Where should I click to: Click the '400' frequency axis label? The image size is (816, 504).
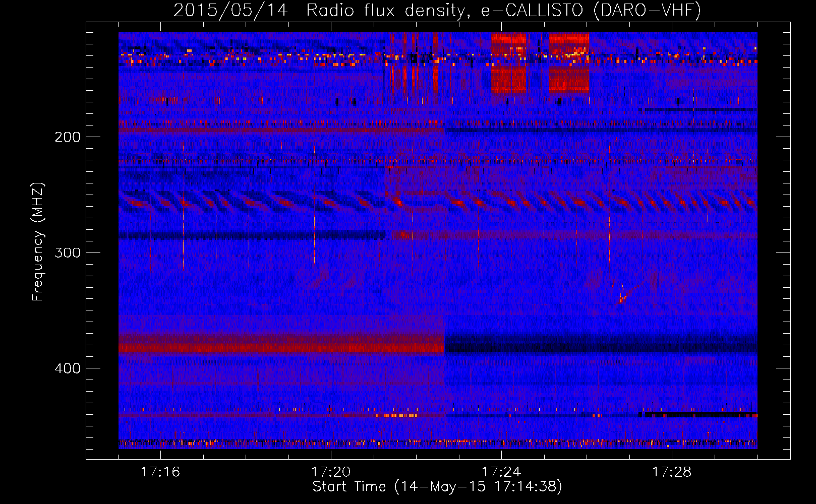[x=68, y=368]
